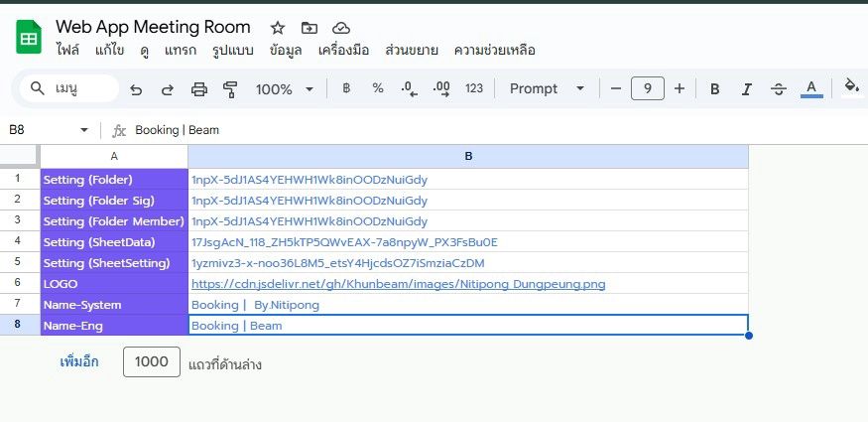Open the text color picker

pos(811,88)
